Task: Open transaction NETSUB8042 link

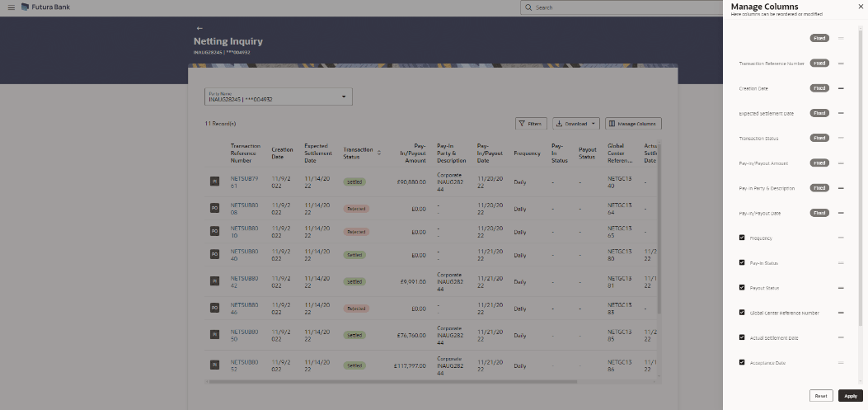Action: point(244,281)
